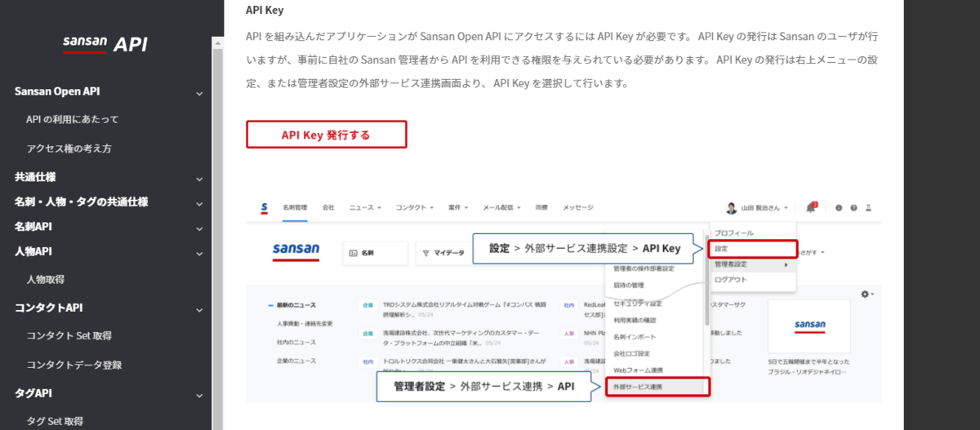The height and width of the screenshot is (430, 980).
Task: Click the bell notification icon in embedded screenshot
Action: pos(810,207)
